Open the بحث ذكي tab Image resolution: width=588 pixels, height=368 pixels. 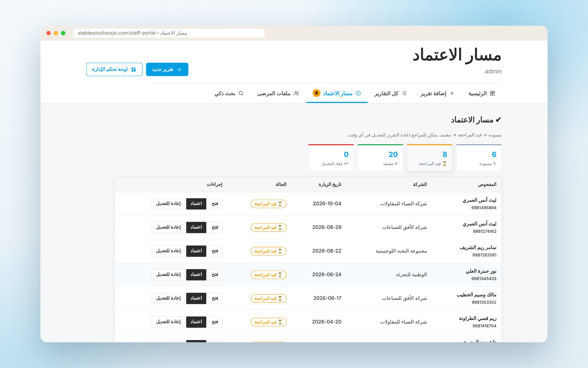pos(229,93)
